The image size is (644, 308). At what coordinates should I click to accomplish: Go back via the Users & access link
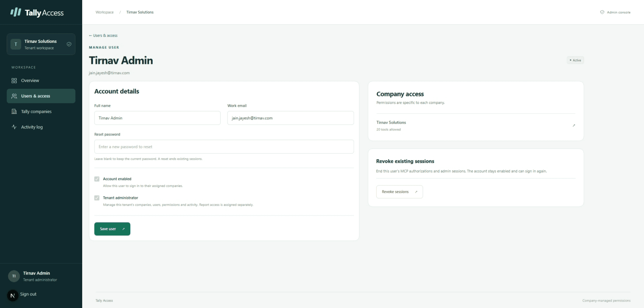click(x=103, y=36)
